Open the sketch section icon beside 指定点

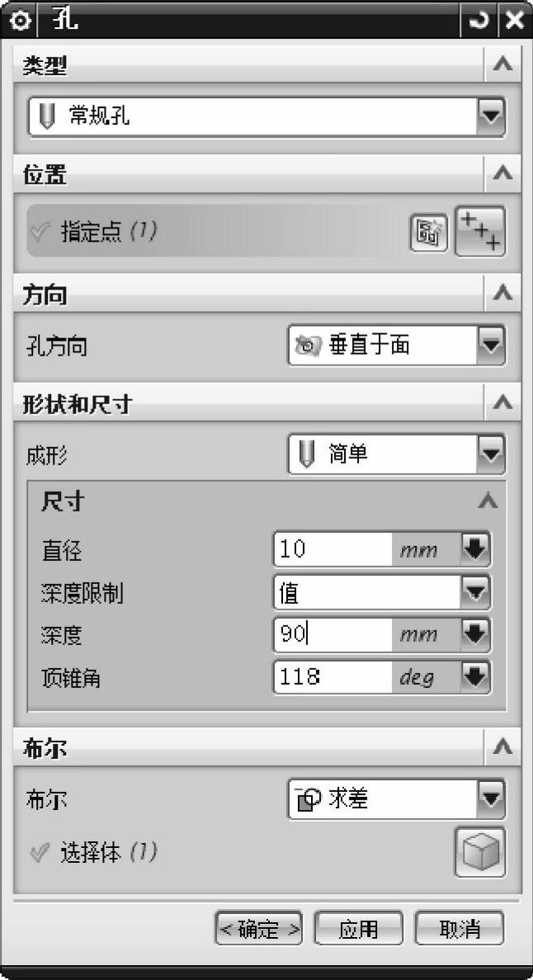(x=429, y=233)
